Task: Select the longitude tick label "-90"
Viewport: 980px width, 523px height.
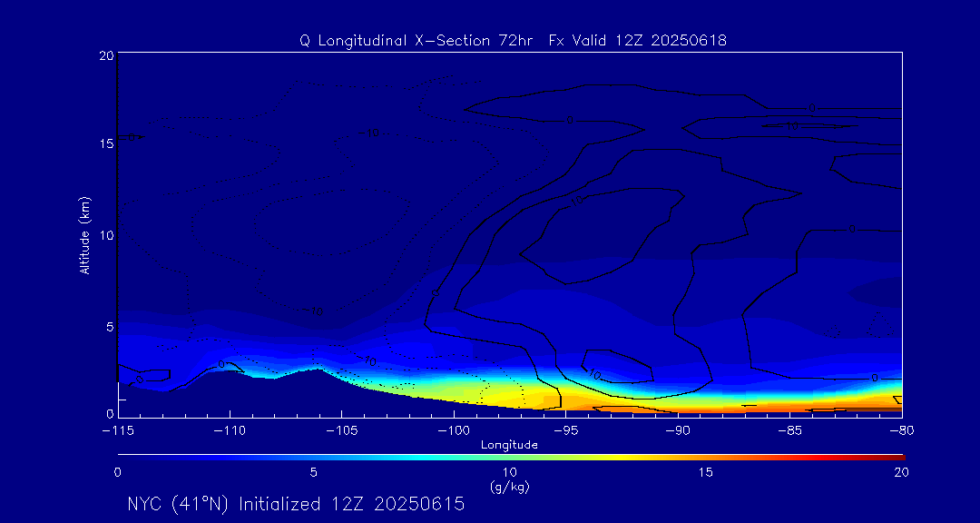Action: click(x=678, y=430)
